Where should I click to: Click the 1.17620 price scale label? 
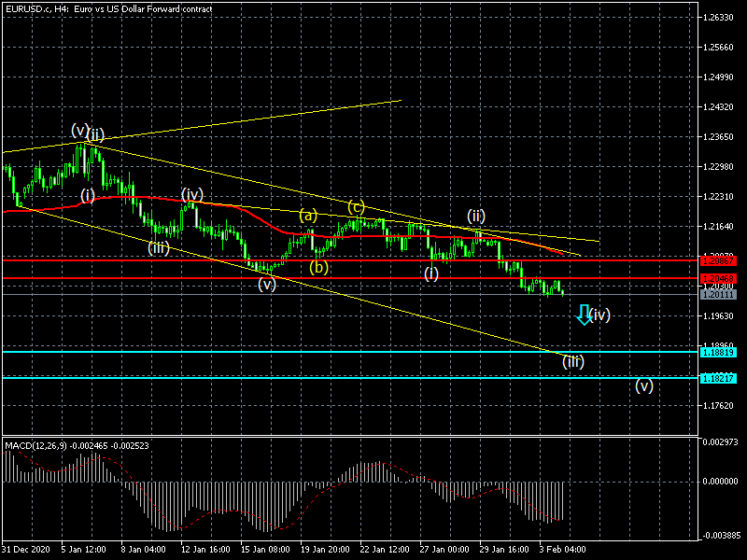(x=718, y=406)
